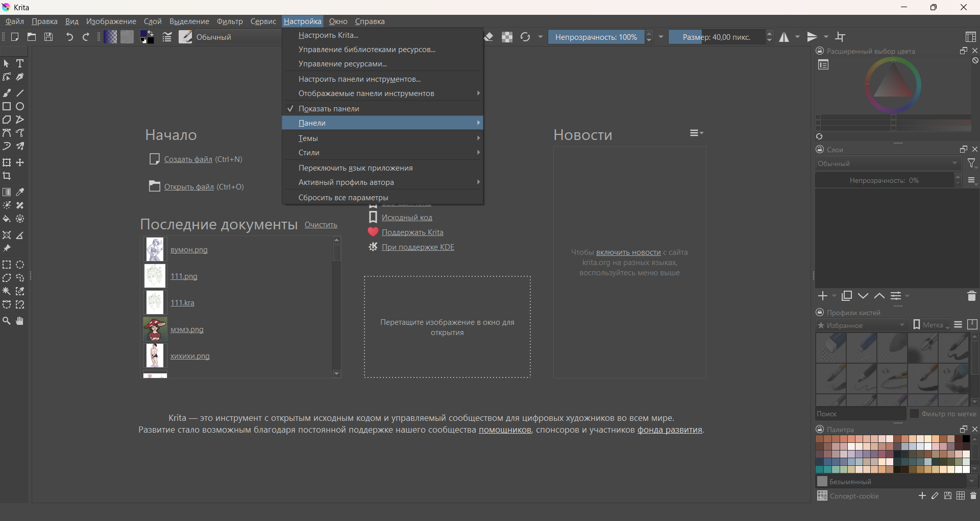Image resolution: width=980 pixels, height=521 pixels.
Task: Open the layer blending mode Обычный dropdown
Action: [x=888, y=163]
